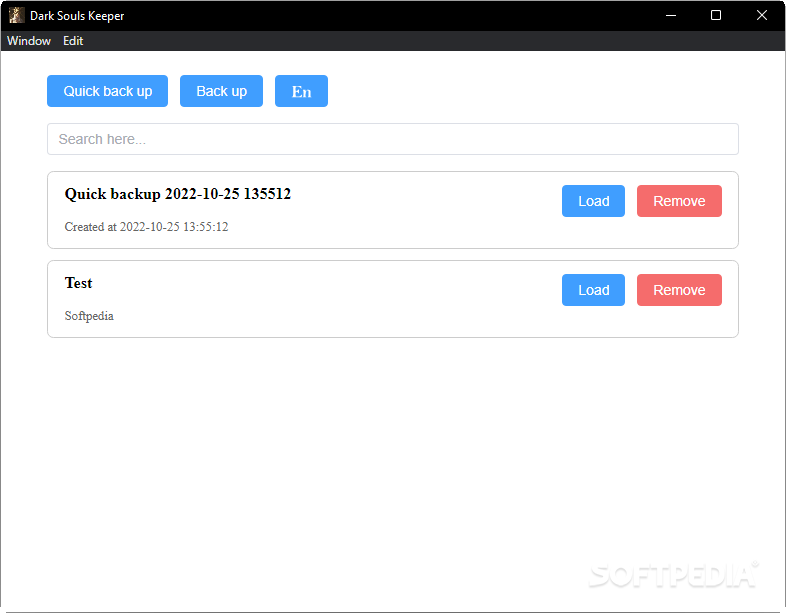Open the Window menu

(29, 41)
